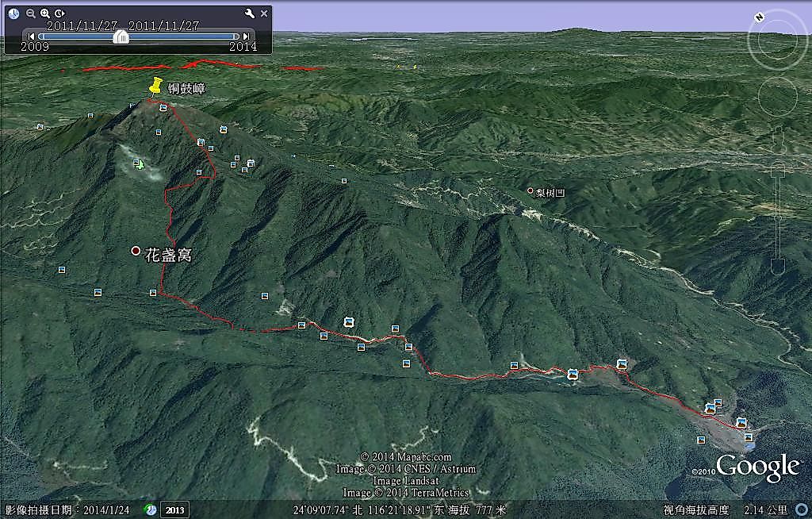The height and width of the screenshot is (519, 812).
Task: Click the vertical zoom slider
Action: click(x=778, y=214)
